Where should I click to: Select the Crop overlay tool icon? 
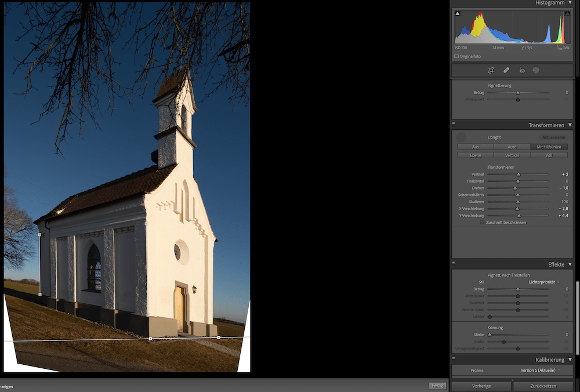491,70
